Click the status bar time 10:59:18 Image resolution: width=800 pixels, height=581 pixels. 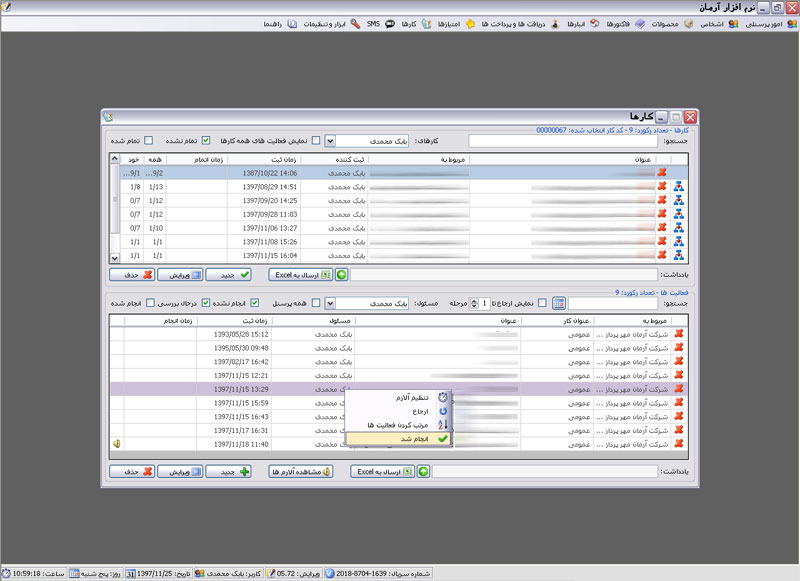(x=27, y=574)
